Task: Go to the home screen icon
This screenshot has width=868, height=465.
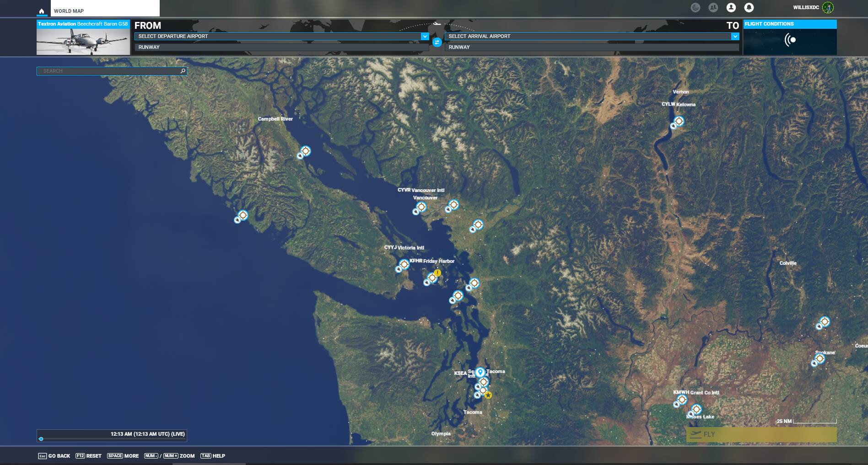Action: click(x=42, y=11)
